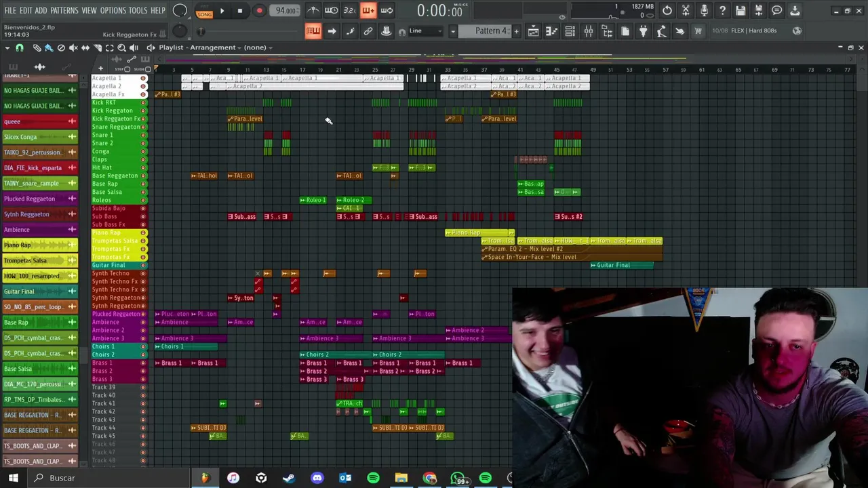Save project with the floppy disk icon
868x488 pixels.
[741, 10]
